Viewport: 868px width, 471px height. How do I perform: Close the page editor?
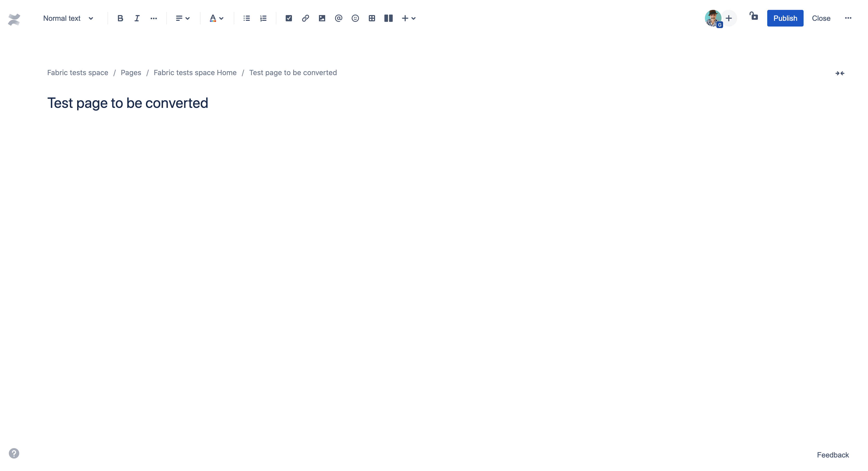pyautogui.click(x=821, y=18)
